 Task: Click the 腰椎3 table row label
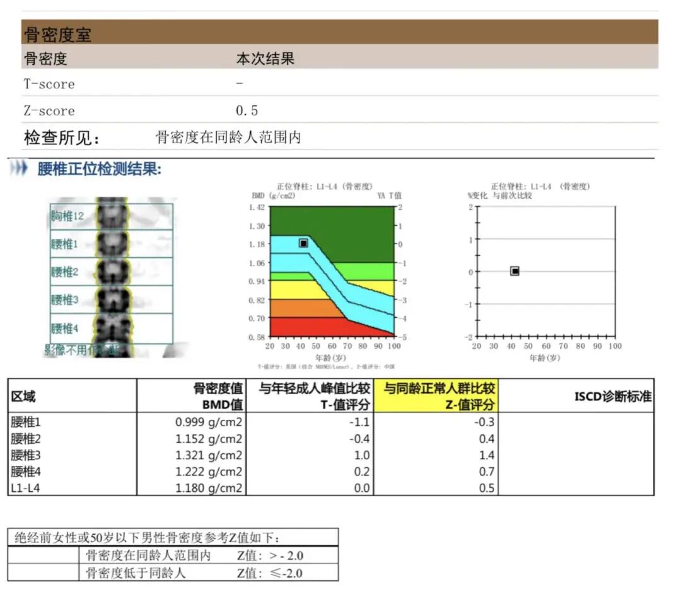point(26,455)
